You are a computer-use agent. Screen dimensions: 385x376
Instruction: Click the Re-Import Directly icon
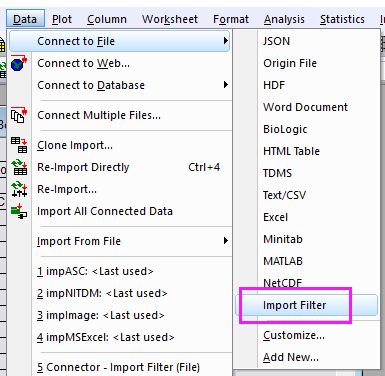(19, 167)
